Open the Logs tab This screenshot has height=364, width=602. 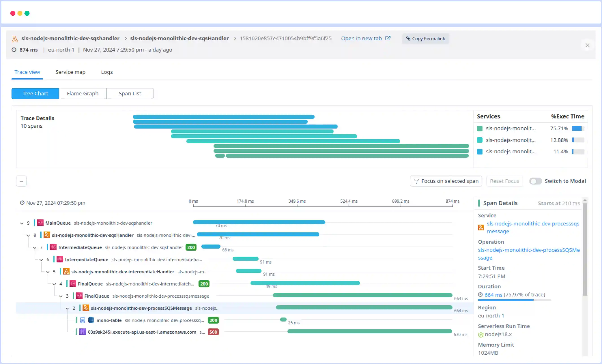coord(107,72)
